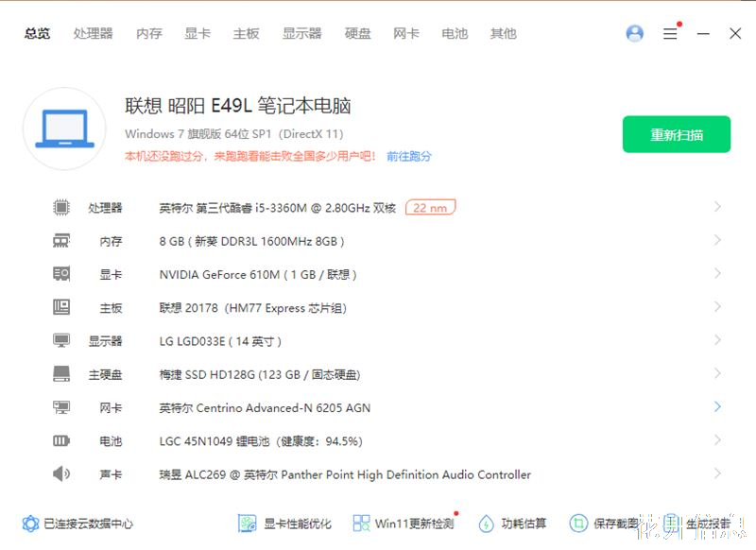Click the NVIDIA GeForce 610M text
756x550 pixels.
pyautogui.click(x=258, y=274)
